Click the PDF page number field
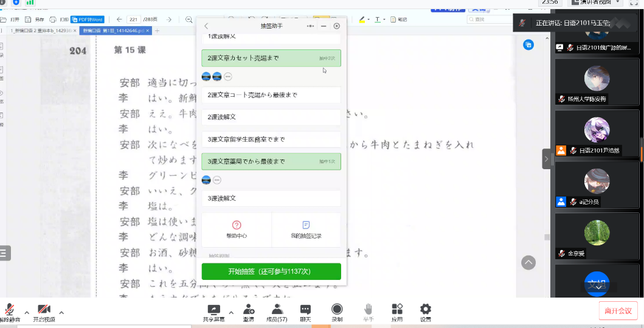The image size is (644, 328). click(134, 19)
